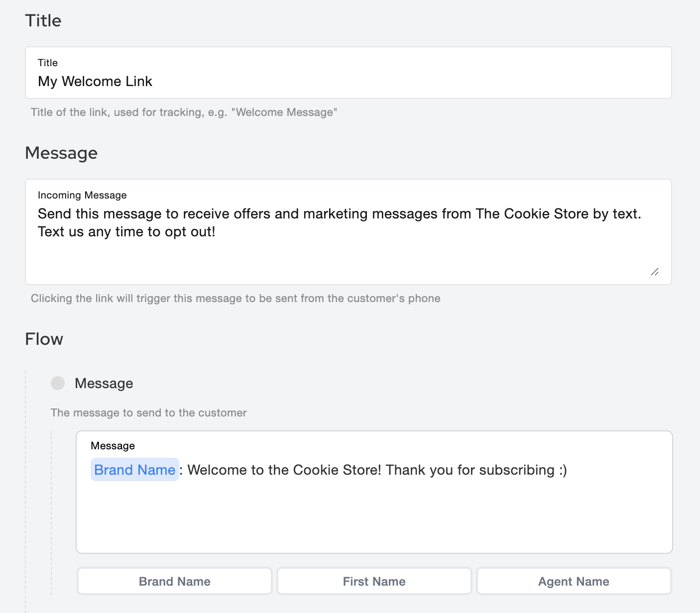Image resolution: width=700 pixels, height=613 pixels.
Task: Click the Incoming Message field label
Action: coord(82,195)
